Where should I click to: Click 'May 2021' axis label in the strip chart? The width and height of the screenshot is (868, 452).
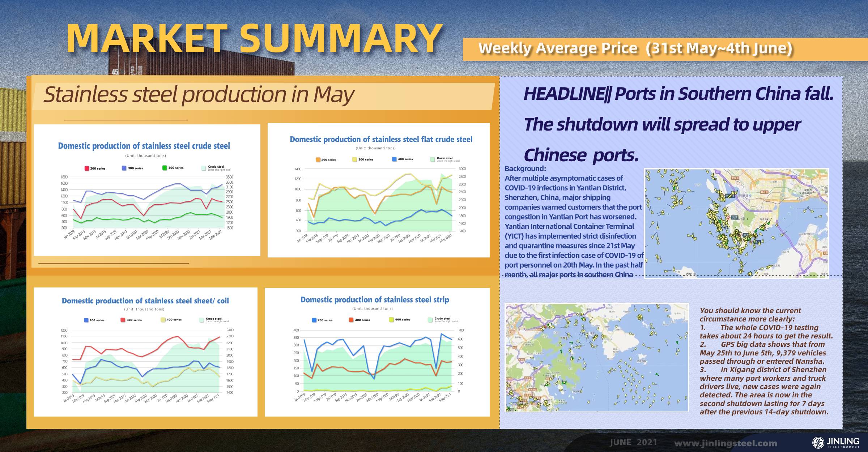446,398
